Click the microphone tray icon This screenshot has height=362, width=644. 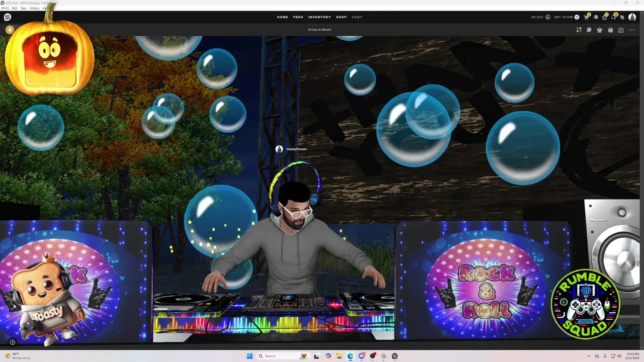(x=605, y=356)
